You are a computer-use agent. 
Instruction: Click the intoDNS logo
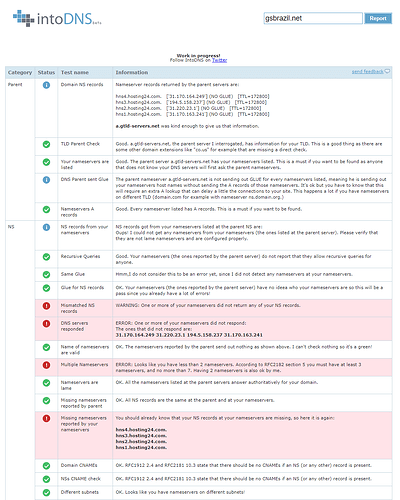(x=57, y=18)
